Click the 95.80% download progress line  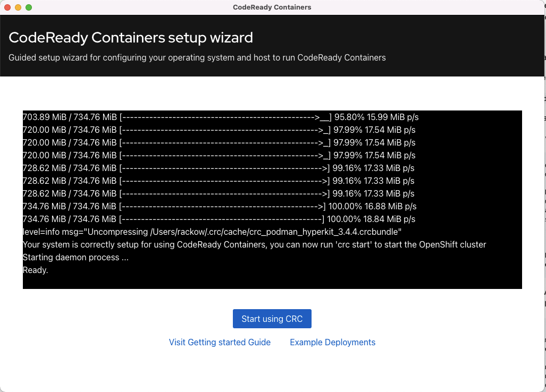pos(221,117)
